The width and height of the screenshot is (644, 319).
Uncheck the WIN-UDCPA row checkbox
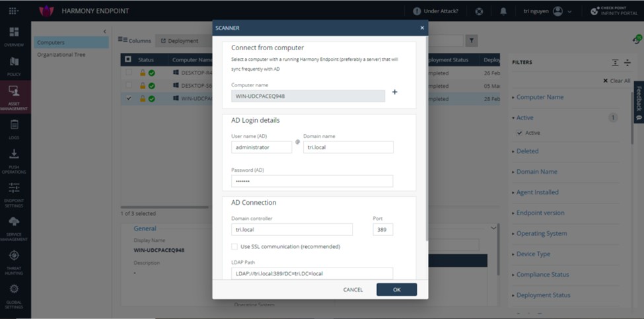[x=129, y=98]
